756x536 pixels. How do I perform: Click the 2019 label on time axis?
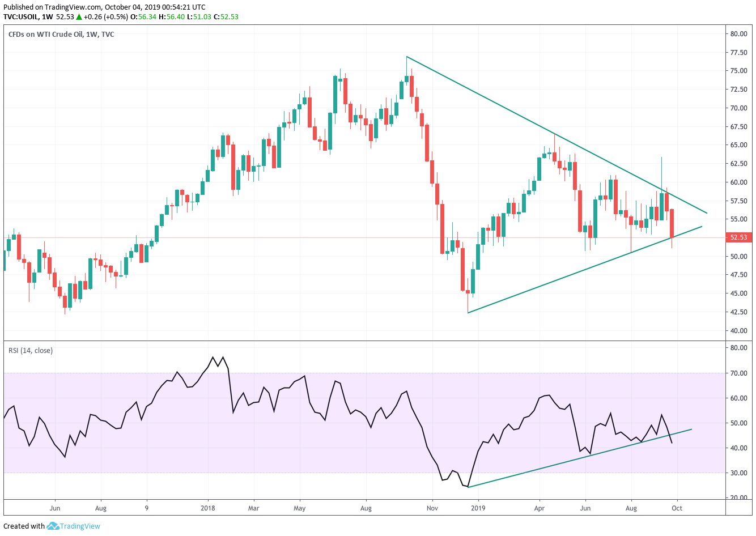pos(478,508)
